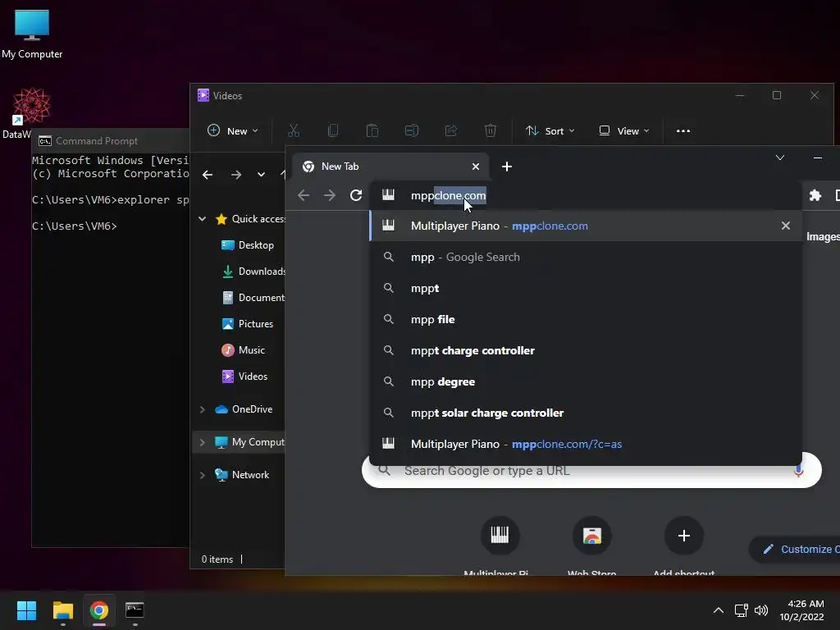
Task: Select Documents in the Quick access list
Action: point(253,297)
